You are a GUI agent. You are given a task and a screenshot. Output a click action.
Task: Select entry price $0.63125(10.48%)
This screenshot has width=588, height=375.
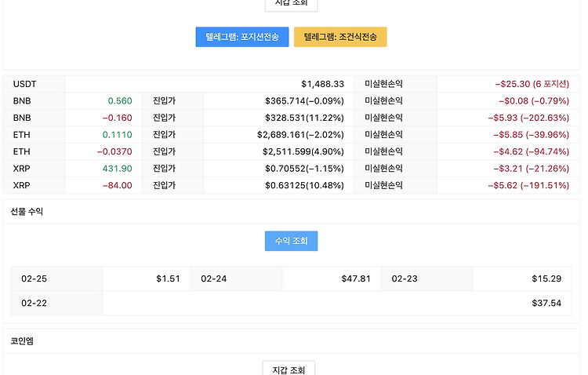pos(304,185)
